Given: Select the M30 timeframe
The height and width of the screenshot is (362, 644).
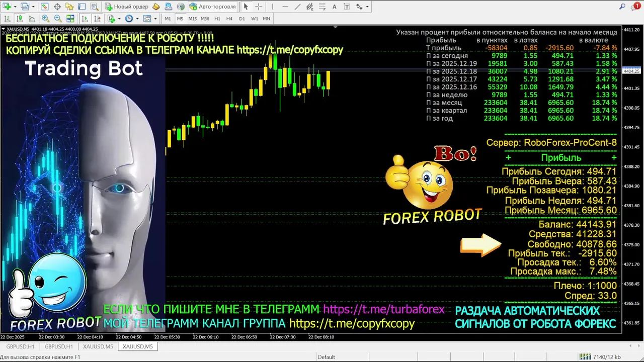Looking at the screenshot, I should (205, 19).
